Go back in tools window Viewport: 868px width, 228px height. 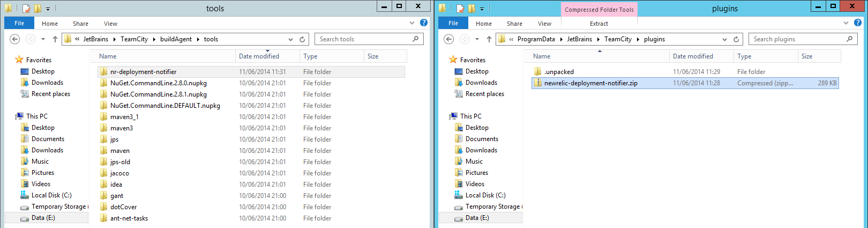click(15, 39)
